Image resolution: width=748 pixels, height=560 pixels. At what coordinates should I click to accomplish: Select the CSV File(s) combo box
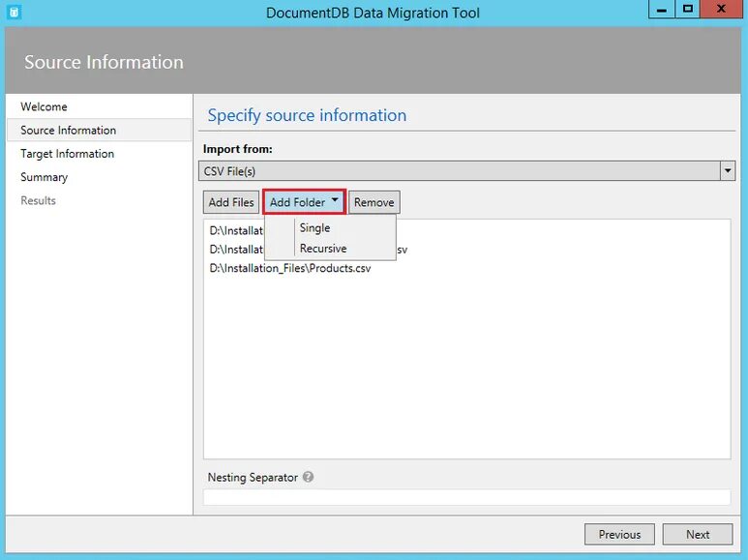tap(466, 171)
